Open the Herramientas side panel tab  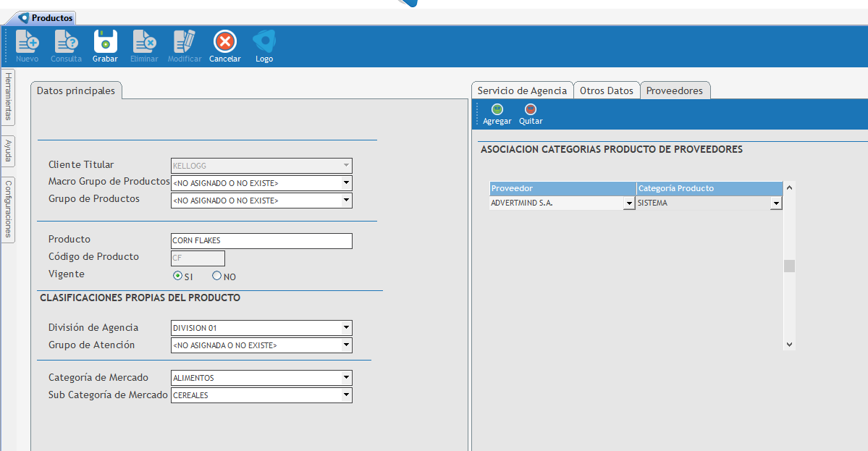pyautogui.click(x=9, y=98)
